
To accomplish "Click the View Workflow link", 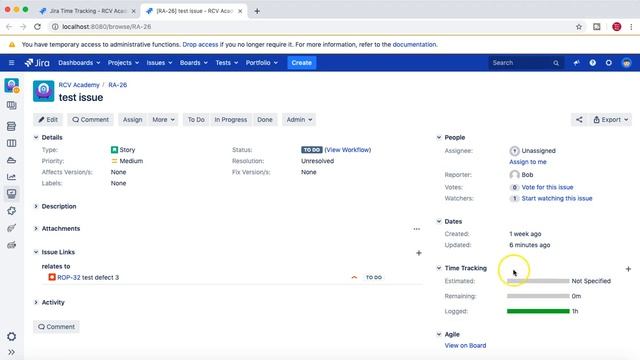I will point(348,150).
